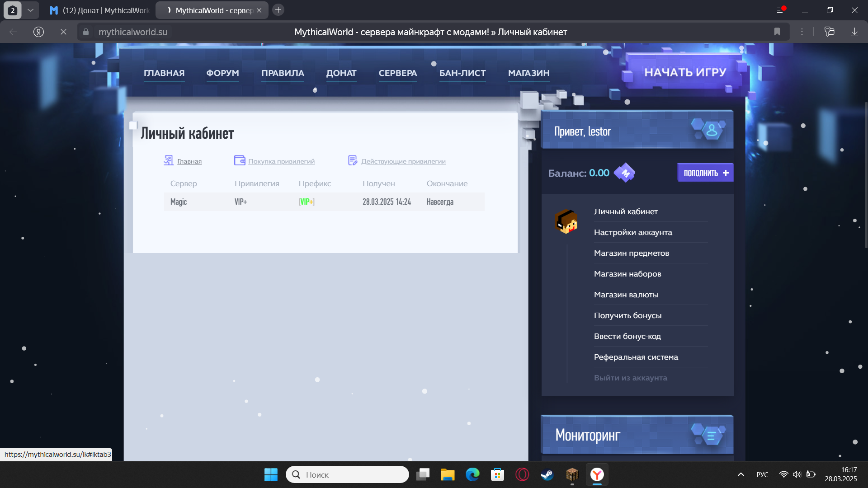Expand the tab list dropdown chevron
This screenshot has width=868, height=488.
point(30,10)
